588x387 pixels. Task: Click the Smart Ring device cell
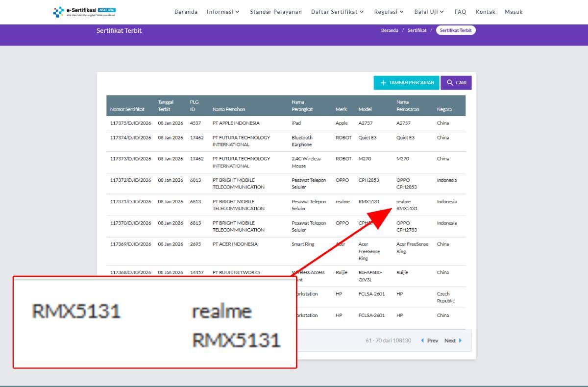pos(303,244)
